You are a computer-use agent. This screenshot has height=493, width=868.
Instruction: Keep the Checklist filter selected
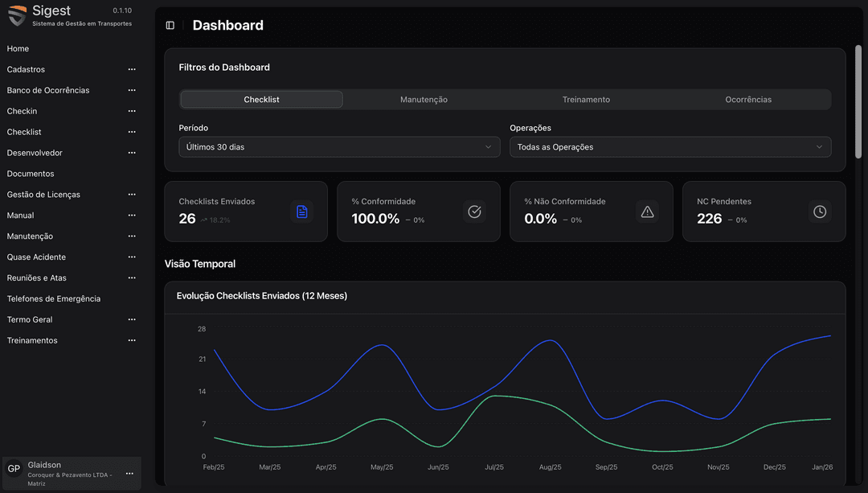(261, 99)
